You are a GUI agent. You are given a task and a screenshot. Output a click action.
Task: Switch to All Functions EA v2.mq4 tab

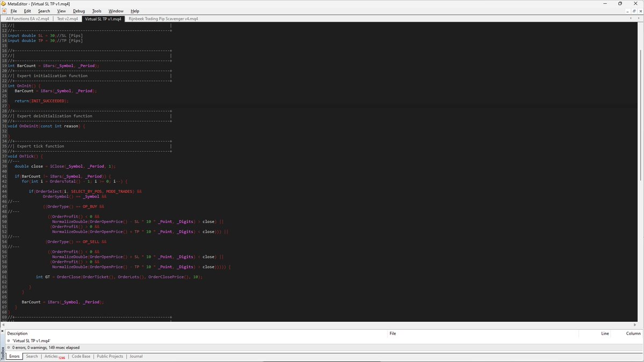pyautogui.click(x=27, y=19)
